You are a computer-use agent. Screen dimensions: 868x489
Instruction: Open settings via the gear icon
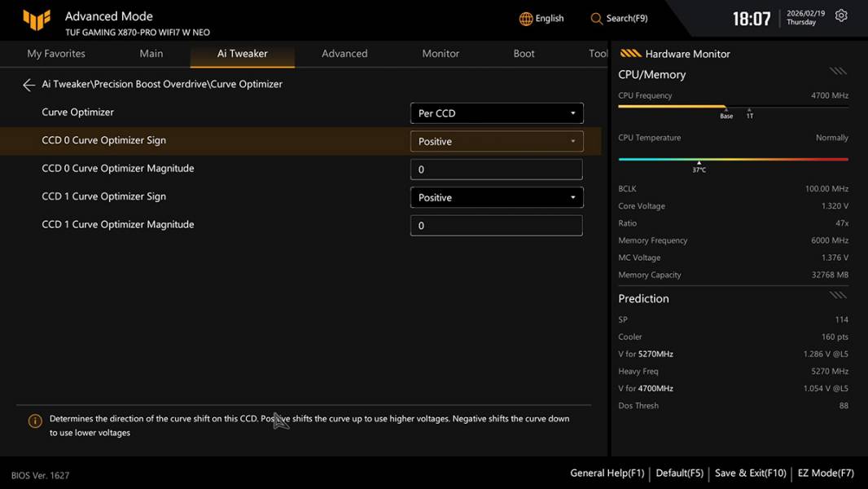[x=841, y=16]
